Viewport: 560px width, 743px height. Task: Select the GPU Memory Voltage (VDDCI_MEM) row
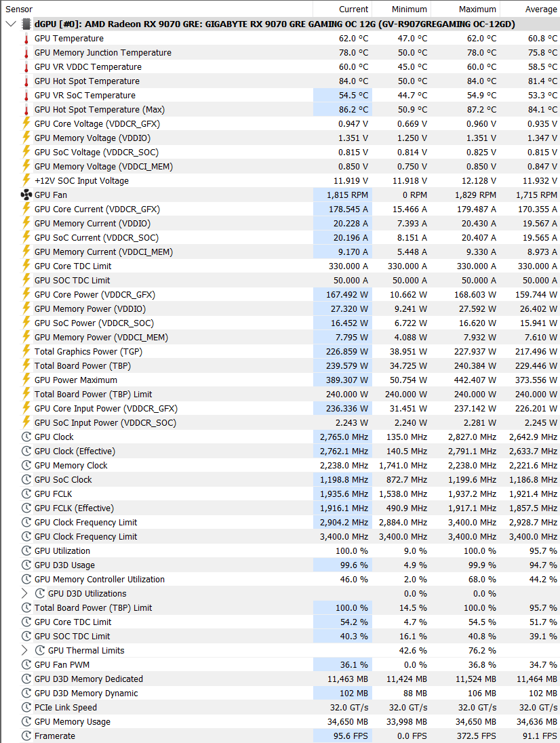click(280, 166)
